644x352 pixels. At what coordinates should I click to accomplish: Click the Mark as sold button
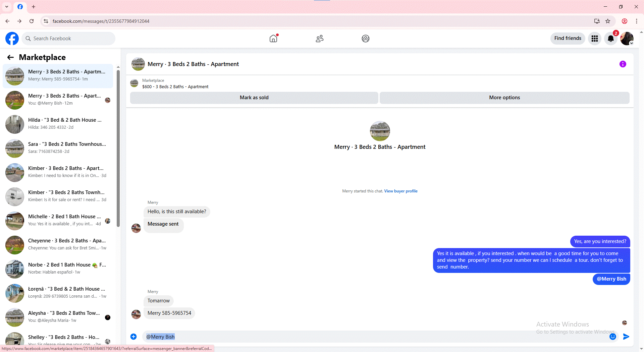[x=254, y=98]
